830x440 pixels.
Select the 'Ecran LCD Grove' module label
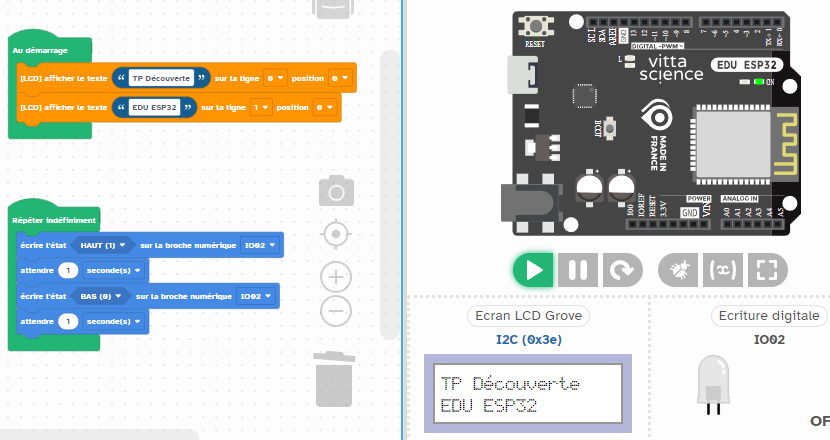(x=528, y=316)
